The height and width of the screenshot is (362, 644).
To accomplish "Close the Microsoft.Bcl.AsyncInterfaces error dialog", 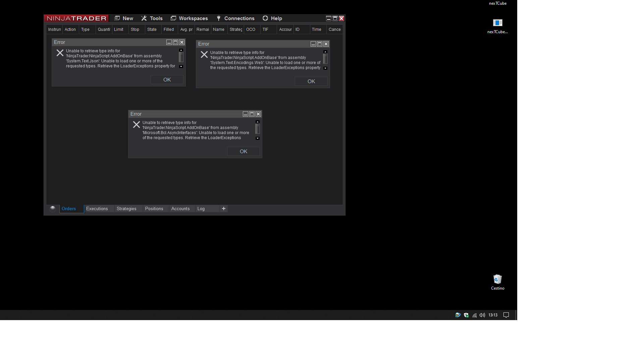I will pos(258,114).
